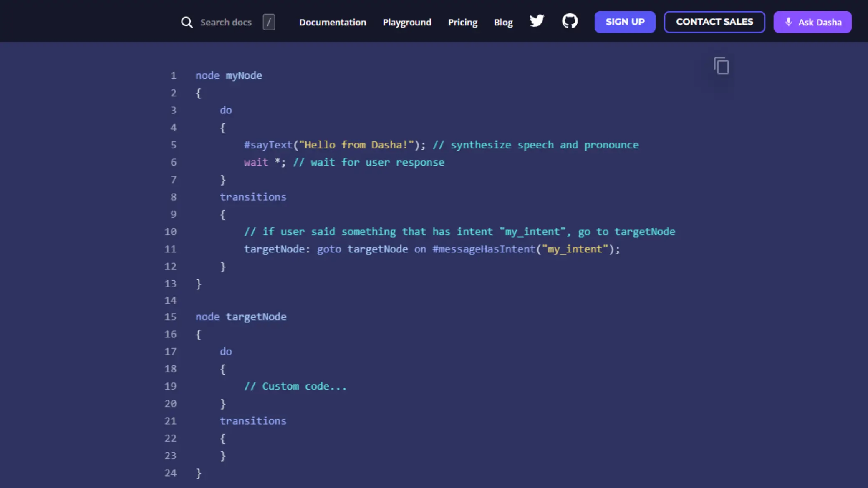
Task: Visit the Blog link
Action: click(503, 22)
